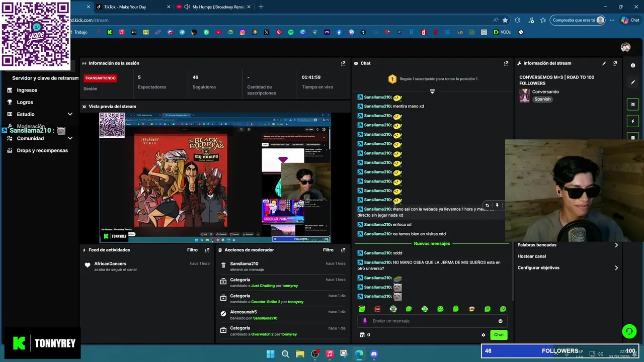Open Logros in the sidebar
The width and height of the screenshot is (644, 362).
click(25, 102)
